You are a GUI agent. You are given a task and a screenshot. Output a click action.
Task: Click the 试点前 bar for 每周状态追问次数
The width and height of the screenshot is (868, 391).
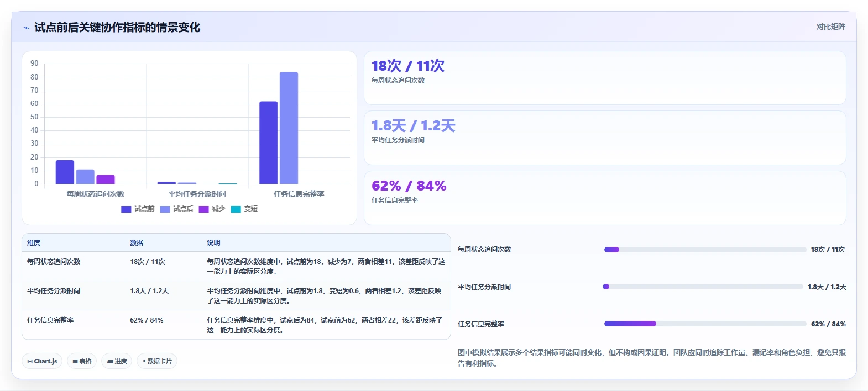tap(65, 172)
